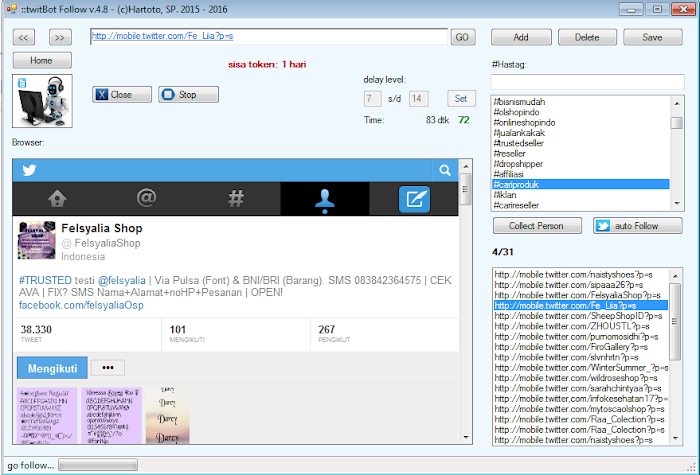Open the Darcy font sample thumbnail
The image size is (700, 475).
coord(167,415)
